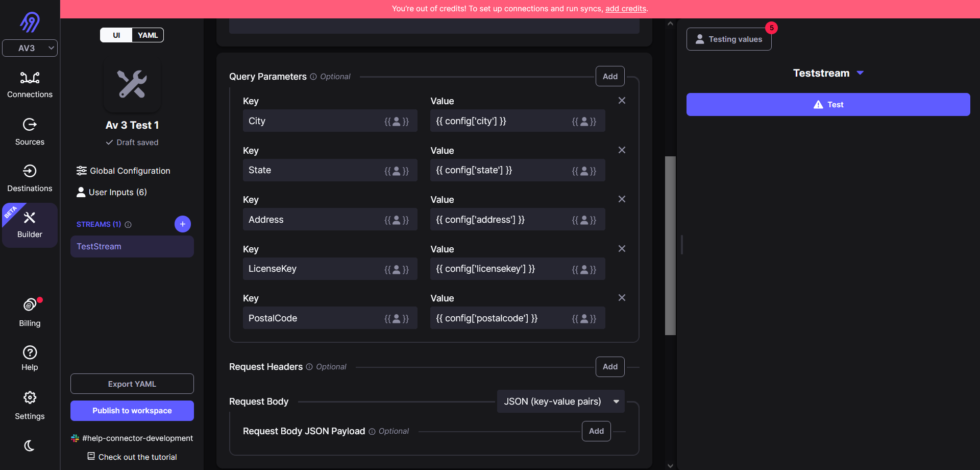Click Export YAML button
This screenshot has height=470, width=980.
click(132, 384)
